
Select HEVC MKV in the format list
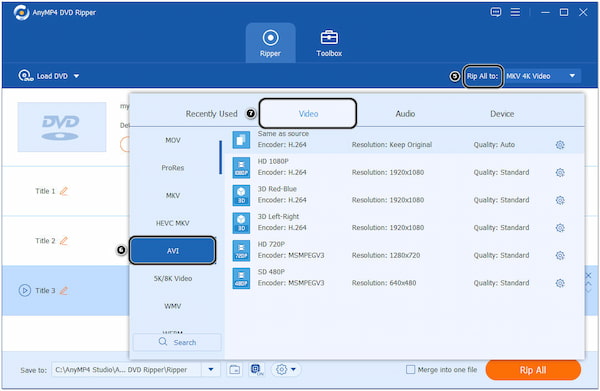click(x=173, y=223)
